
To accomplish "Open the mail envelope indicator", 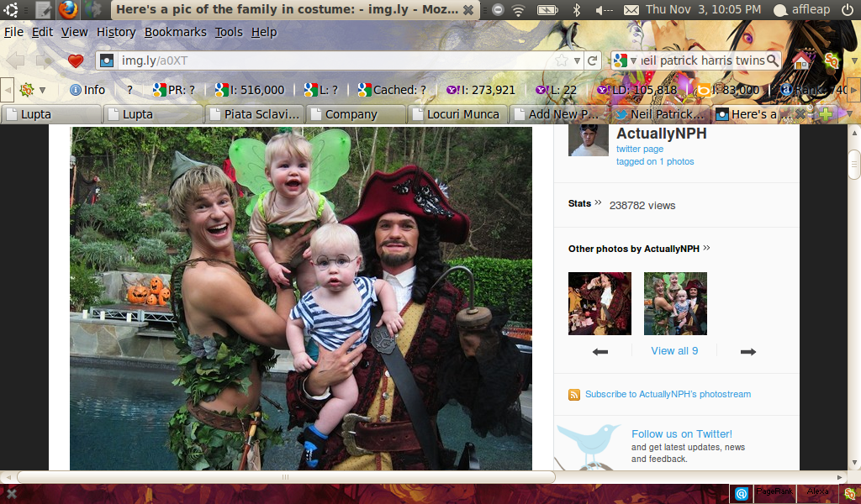I will click(x=631, y=9).
